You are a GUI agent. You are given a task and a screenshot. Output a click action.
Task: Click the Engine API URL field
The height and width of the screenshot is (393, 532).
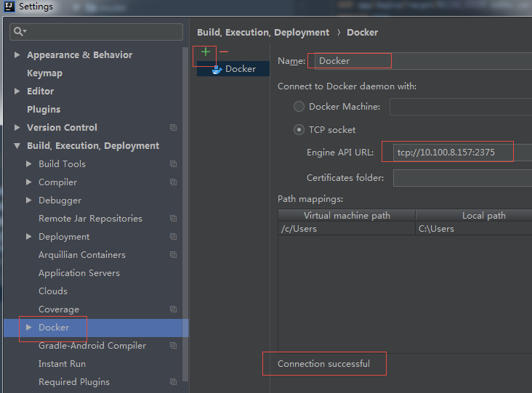[x=462, y=153]
